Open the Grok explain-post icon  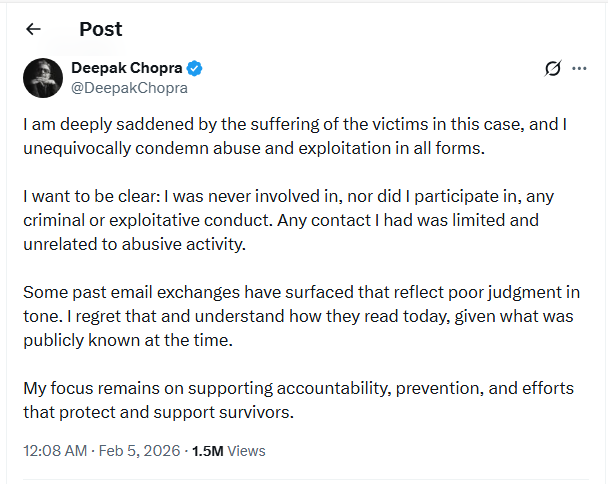click(552, 69)
